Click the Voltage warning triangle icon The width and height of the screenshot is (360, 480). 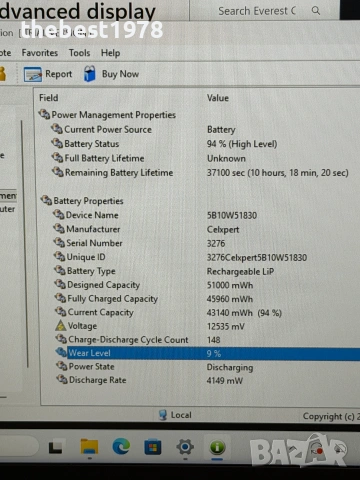coord(61,325)
